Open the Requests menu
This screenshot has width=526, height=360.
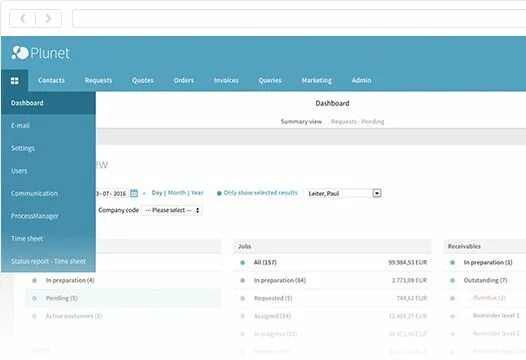(x=98, y=81)
